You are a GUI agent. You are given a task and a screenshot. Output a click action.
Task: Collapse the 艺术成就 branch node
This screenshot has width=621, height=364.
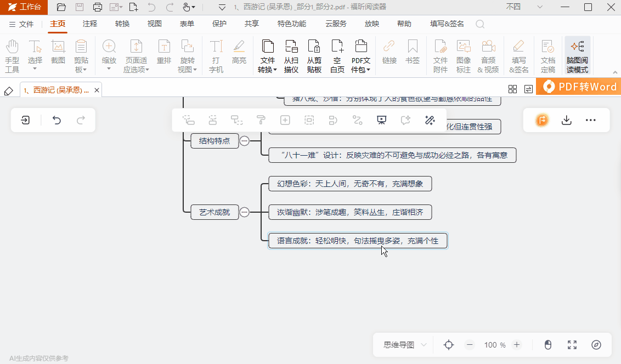coord(244,212)
